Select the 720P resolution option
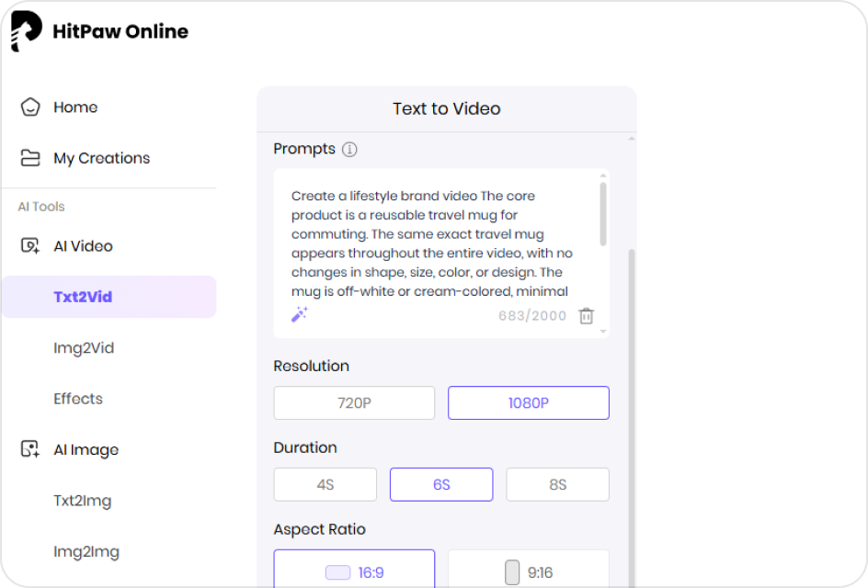The width and height of the screenshot is (868, 588). 353,402
